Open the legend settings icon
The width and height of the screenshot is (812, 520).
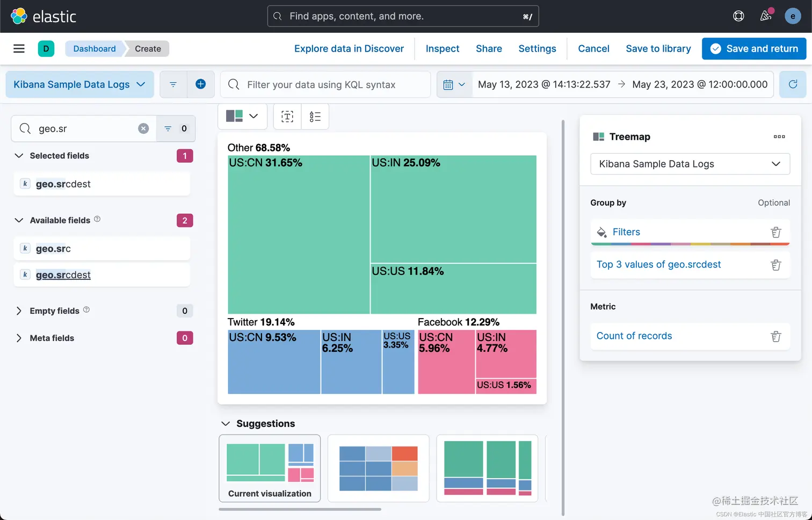(x=315, y=116)
